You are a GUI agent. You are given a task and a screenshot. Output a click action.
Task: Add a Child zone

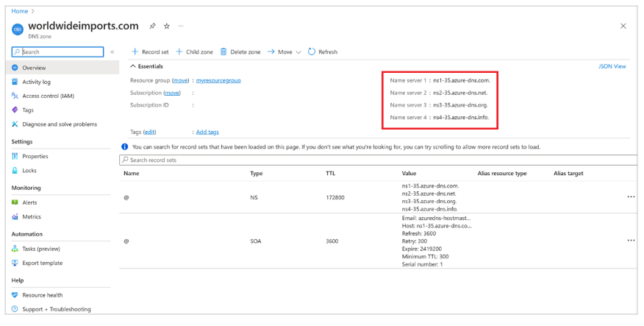pos(194,52)
